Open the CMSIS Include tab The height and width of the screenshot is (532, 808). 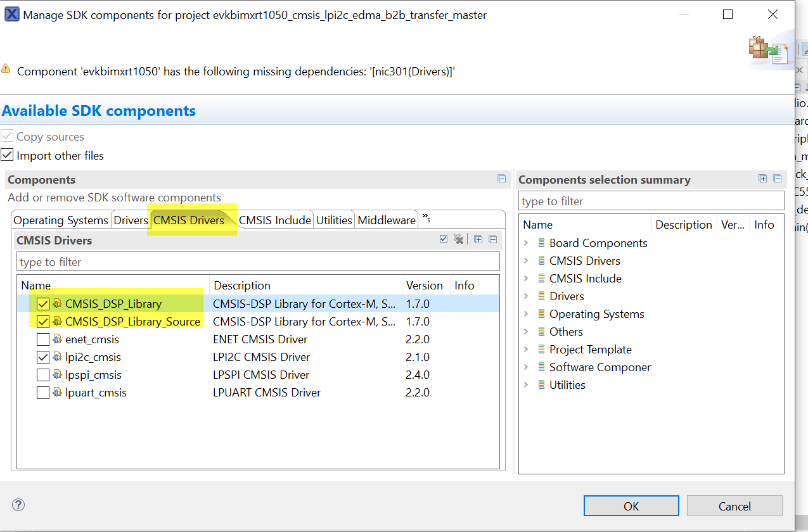(x=275, y=220)
